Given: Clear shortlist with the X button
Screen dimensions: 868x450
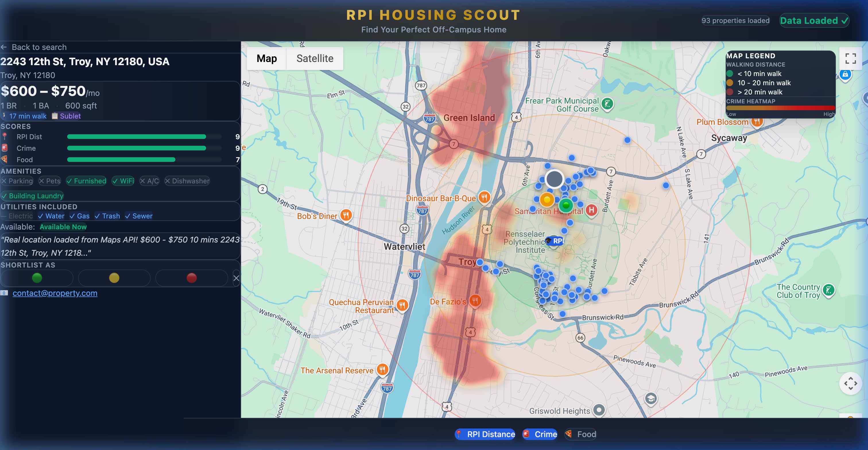Looking at the screenshot, I should pos(236,278).
